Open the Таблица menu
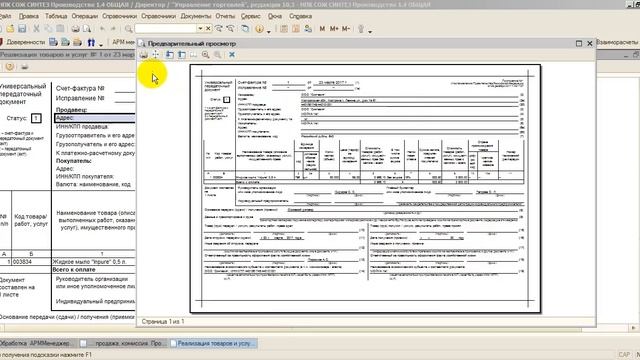Viewport: 640px width, 360px height. click(56, 16)
